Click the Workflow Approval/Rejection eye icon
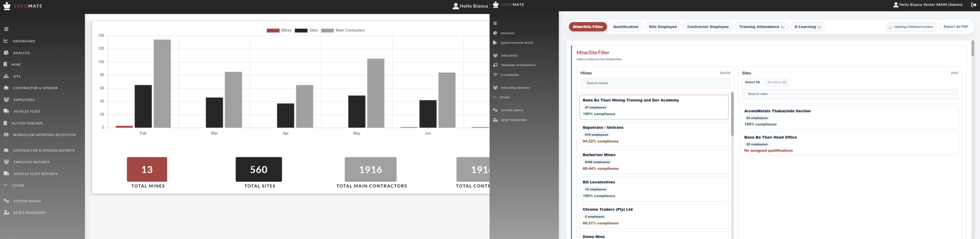Viewport: 980px width, 239px height. pos(6,135)
